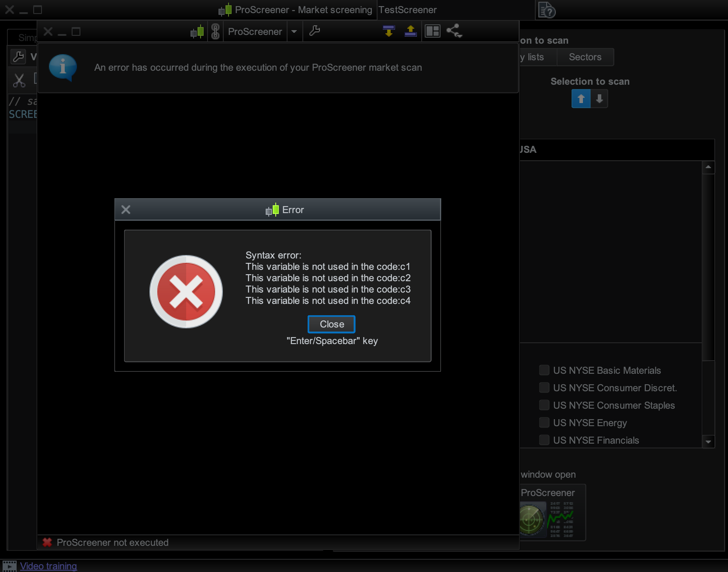Click the "Enter/Spacebar" key hint
The width and height of the screenshot is (728, 572).
(x=332, y=341)
